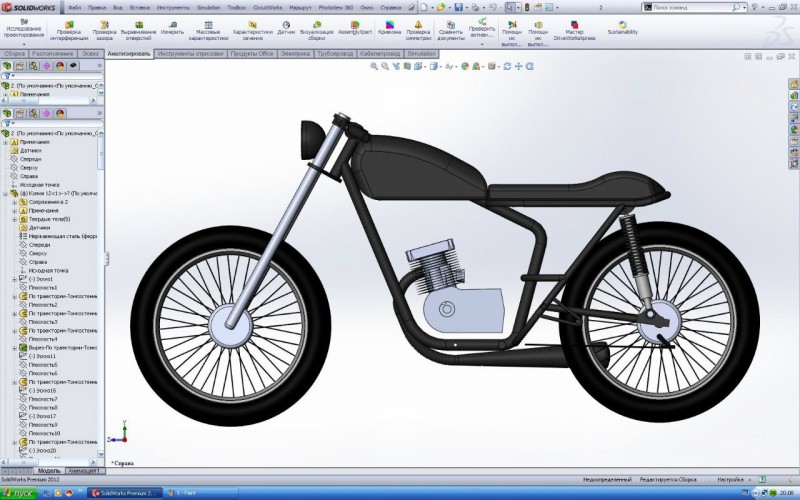This screenshot has width=800, height=500.
Task: Open the Toolbox menu
Action: (x=236, y=8)
